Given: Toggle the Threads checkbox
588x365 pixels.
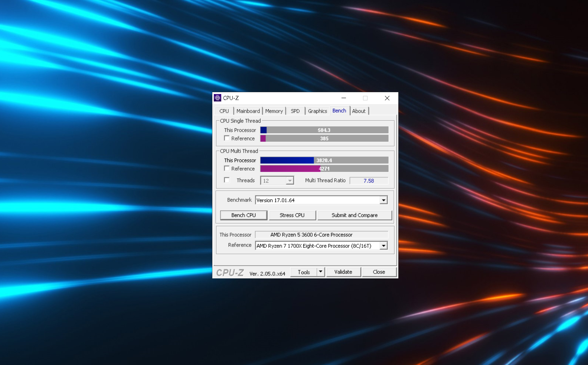Looking at the screenshot, I should coord(227,180).
